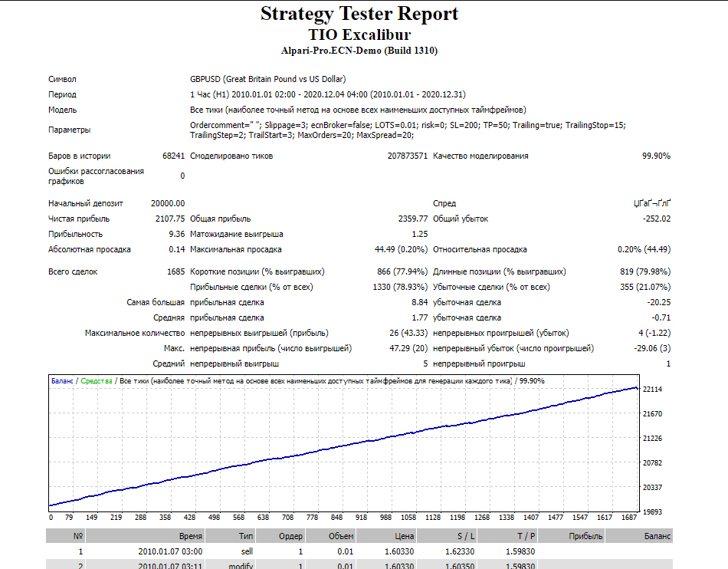The width and height of the screenshot is (728, 569).
Task: Click maximal consecutive profit 47.29 (20)
Action: pyautogui.click(x=408, y=348)
